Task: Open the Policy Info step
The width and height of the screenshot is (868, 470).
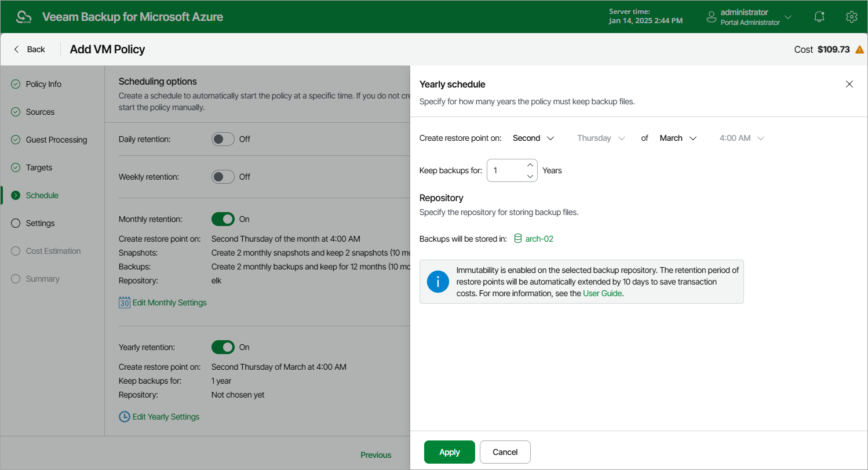Action: tap(43, 84)
